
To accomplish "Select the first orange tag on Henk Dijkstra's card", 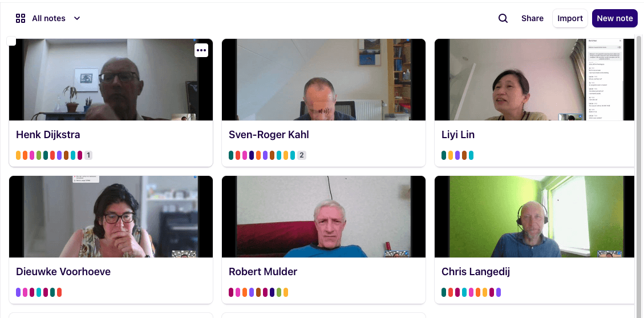I will coord(25,155).
